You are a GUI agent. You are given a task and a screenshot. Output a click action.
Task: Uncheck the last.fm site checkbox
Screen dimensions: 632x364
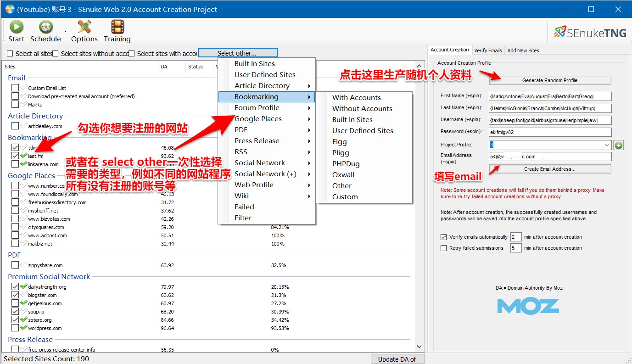(15, 156)
